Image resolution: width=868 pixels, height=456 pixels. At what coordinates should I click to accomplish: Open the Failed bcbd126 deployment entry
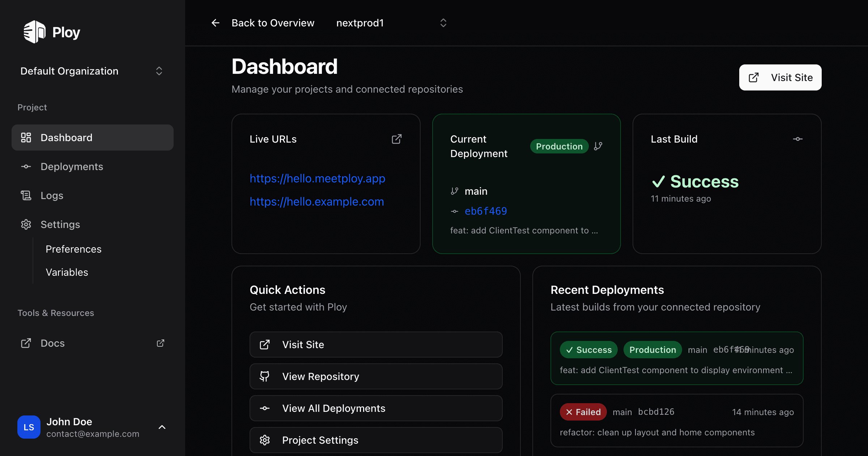coord(676,421)
